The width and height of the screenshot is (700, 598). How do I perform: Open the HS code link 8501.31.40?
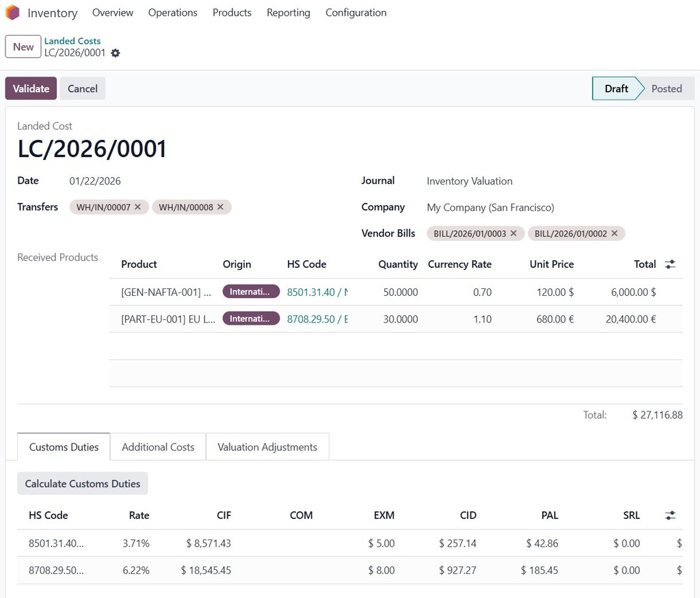pos(309,291)
